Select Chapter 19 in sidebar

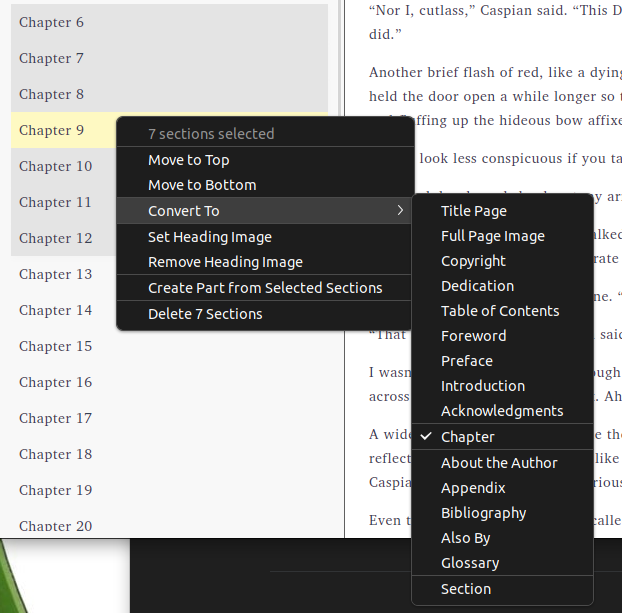(x=169, y=490)
